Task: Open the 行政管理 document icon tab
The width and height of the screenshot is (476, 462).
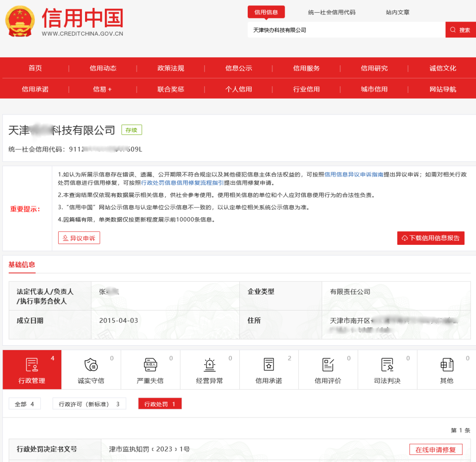Action: coord(32,369)
